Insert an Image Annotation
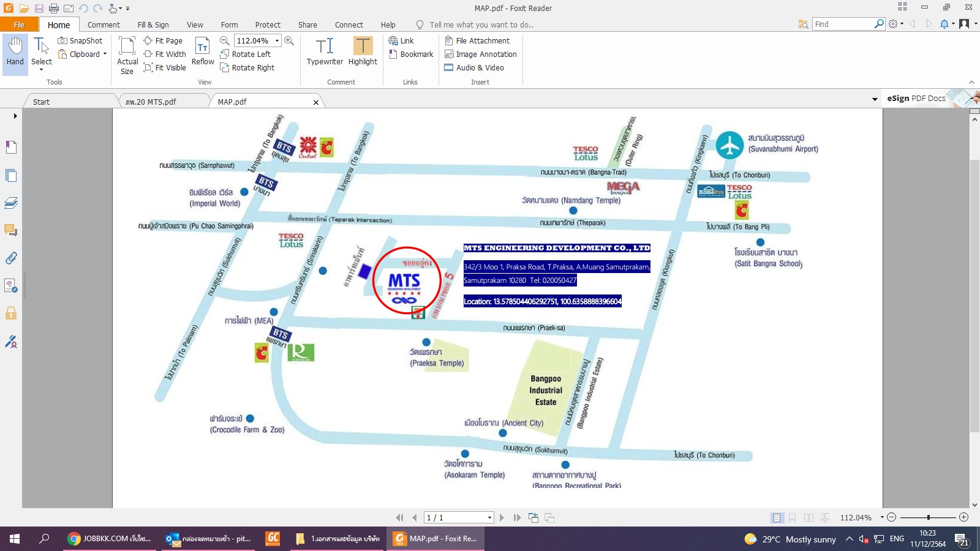Image resolution: width=980 pixels, height=551 pixels. pyautogui.click(x=481, y=54)
